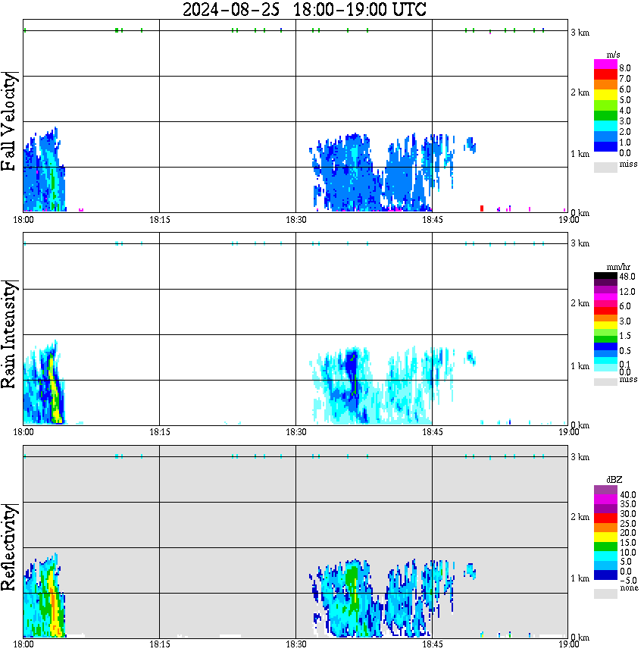Click the 'm/s' unit label in fall velocity legend

click(613, 55)
